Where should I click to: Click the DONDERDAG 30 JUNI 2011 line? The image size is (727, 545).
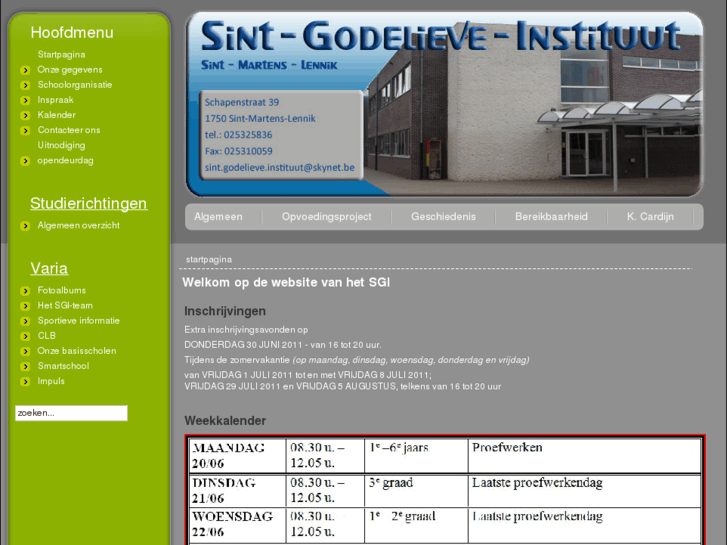point(283,345)
